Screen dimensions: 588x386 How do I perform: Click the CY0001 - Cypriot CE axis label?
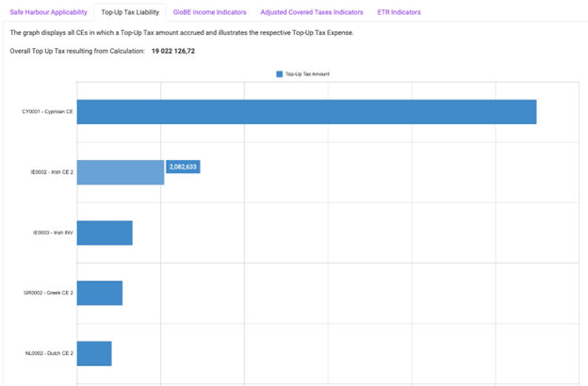tap(47, 111)
